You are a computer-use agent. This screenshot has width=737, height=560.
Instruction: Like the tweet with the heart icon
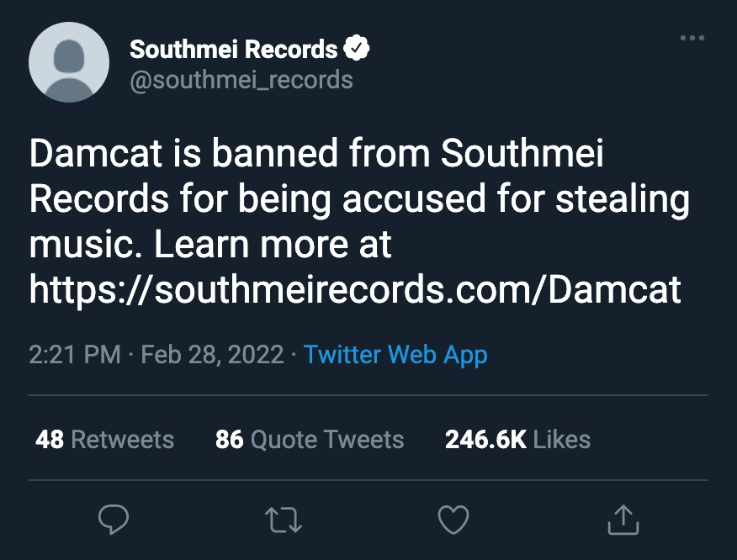point(455,520)
